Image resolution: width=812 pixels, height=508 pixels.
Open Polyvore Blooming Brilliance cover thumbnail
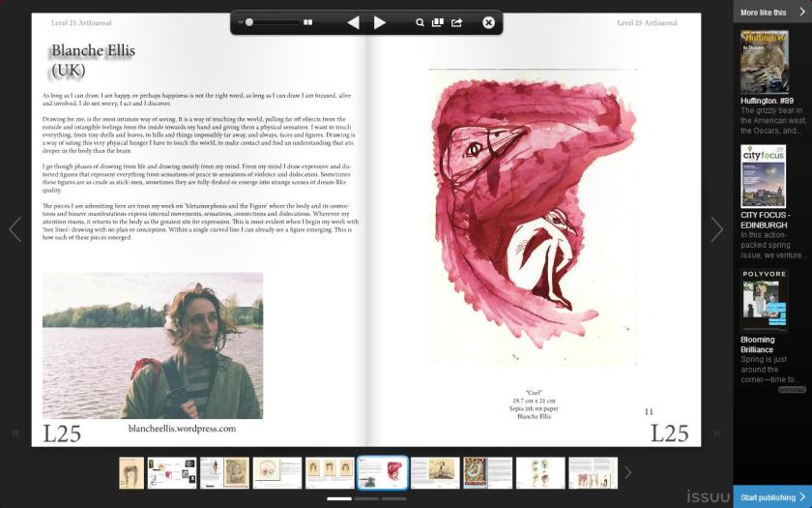pos(765,301)
